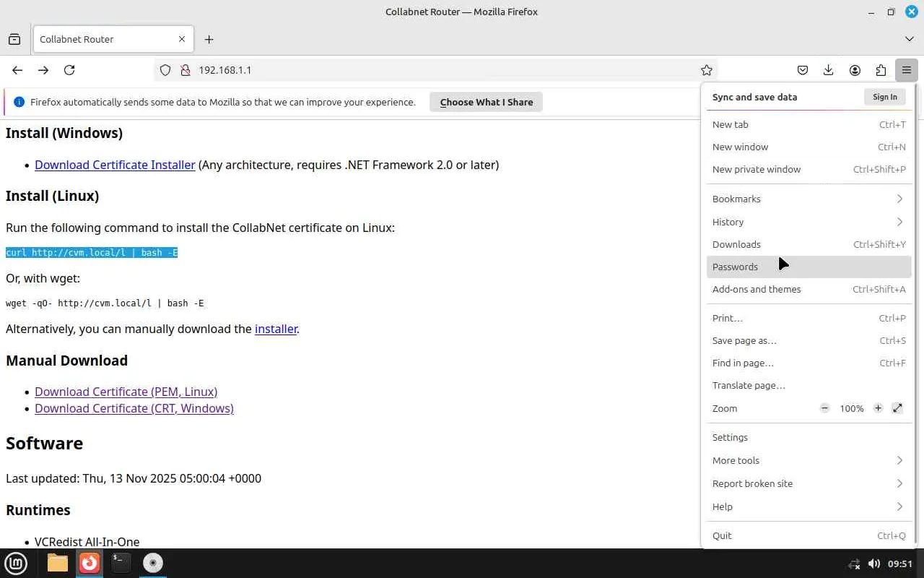Viewport: 924px width, 578px height.
Task: Select the Collabnet Router tab
Action: point(113,39)
